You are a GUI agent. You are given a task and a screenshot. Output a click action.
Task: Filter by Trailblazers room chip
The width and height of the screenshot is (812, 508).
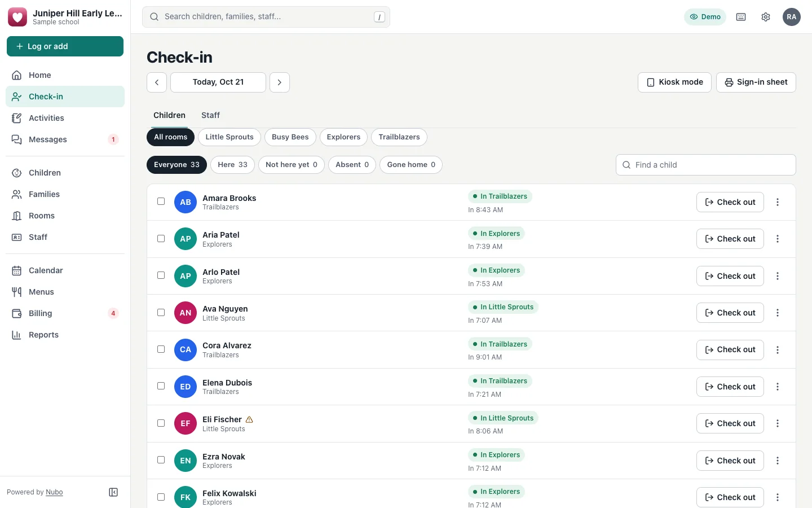pyautogui.click(x=399, y=137)
